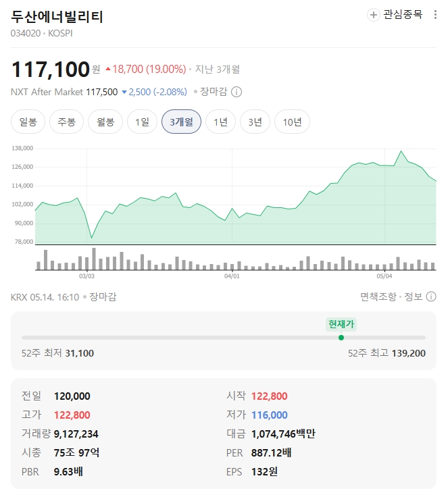Screen dimensions: 448x495
Task: Click the 03/03 date label on chart
Action: (86, 276)
